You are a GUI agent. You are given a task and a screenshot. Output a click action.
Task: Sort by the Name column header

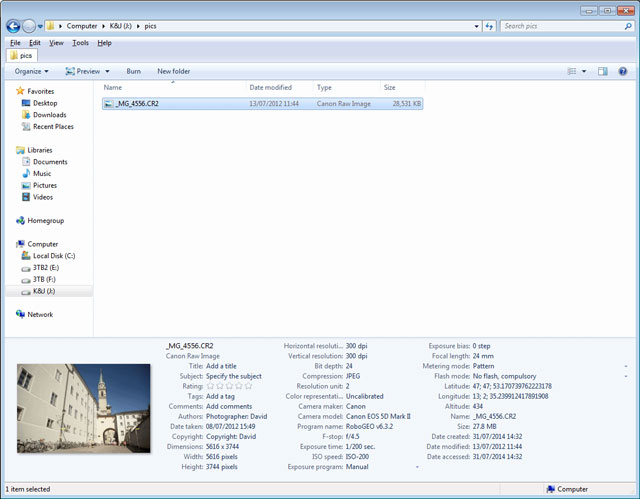coord(173,87)
